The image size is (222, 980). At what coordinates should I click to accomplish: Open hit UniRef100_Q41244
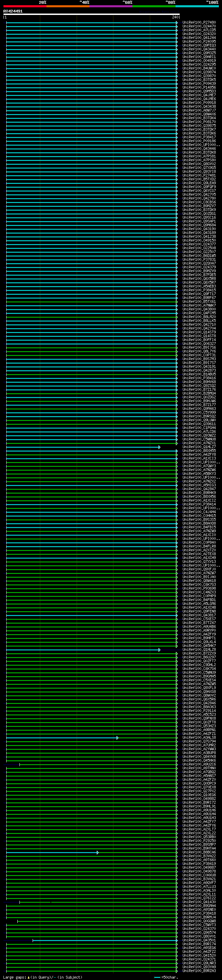click(x=199, y=38)
